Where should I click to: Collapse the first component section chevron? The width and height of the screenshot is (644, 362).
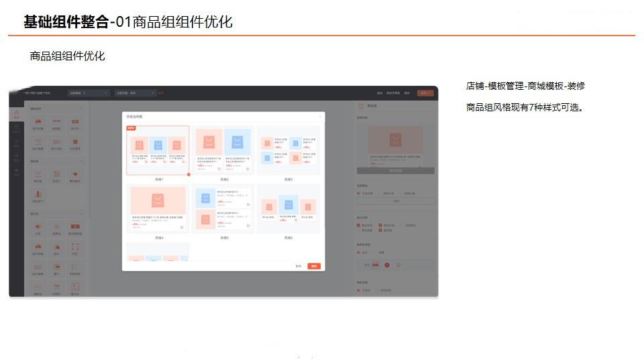[81, 109]
